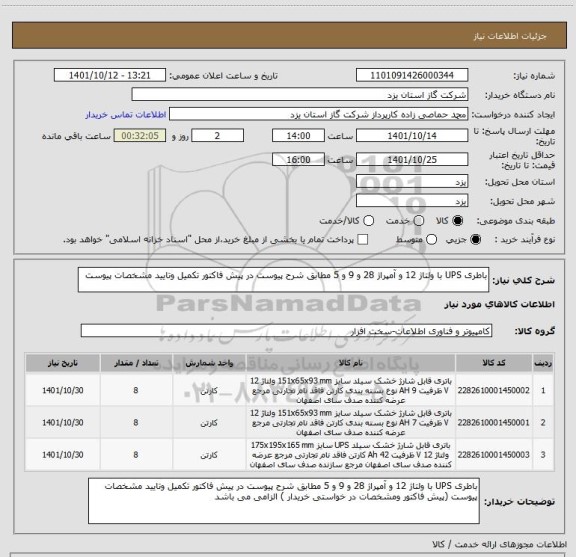
Task: Click the جزئیات اطلاعات نیاز page header
Action: point(510,36)
